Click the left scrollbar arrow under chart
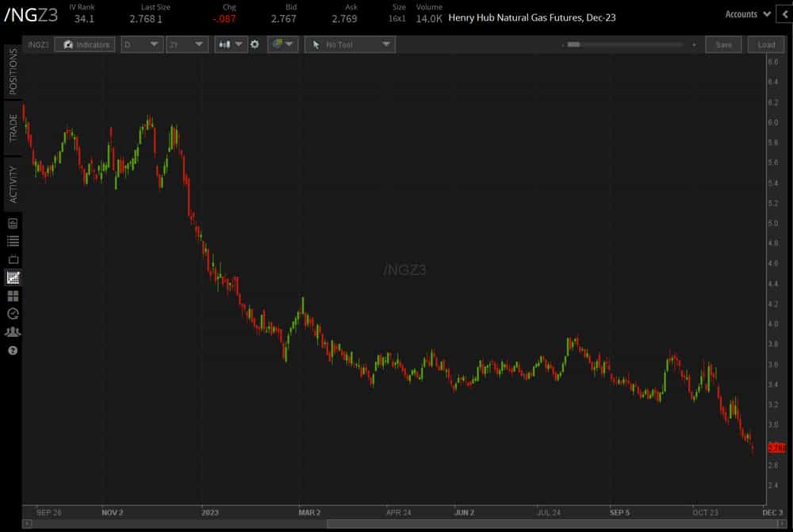 pos(28,524)
